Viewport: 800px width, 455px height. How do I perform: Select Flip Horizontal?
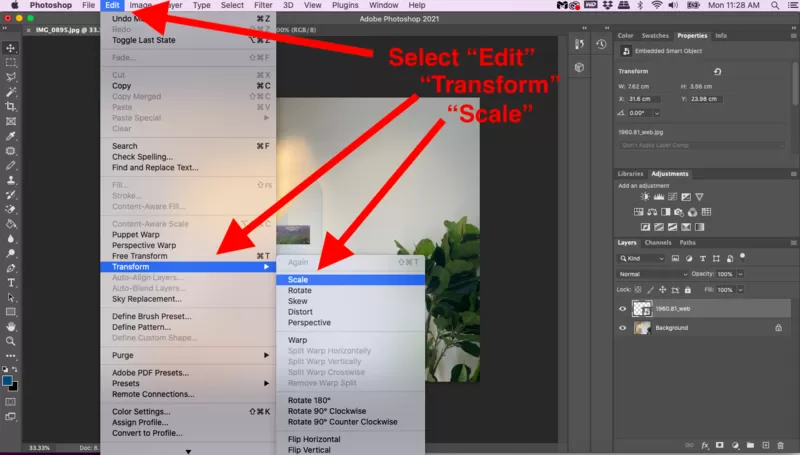point(350,439)
